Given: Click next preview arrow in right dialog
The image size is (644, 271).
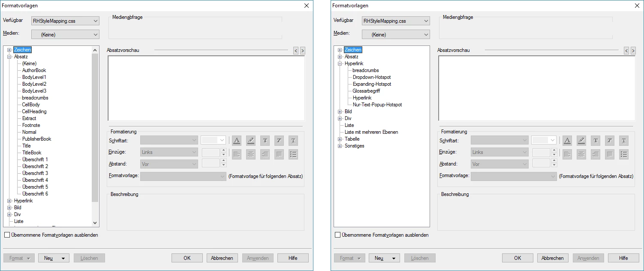Looking at the screenshot, I should point(633,51).
